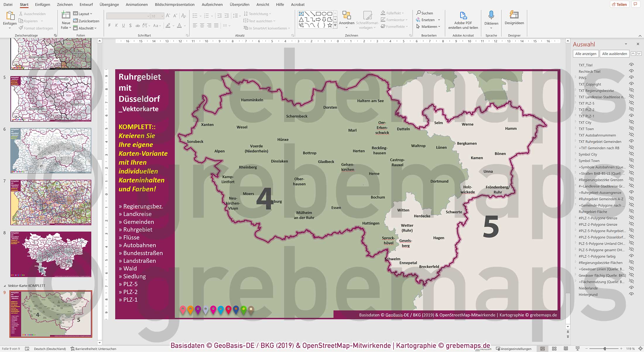Click the Alle ausblenden button
Viewport: 644px width, 352px height.
click(614, 54)
